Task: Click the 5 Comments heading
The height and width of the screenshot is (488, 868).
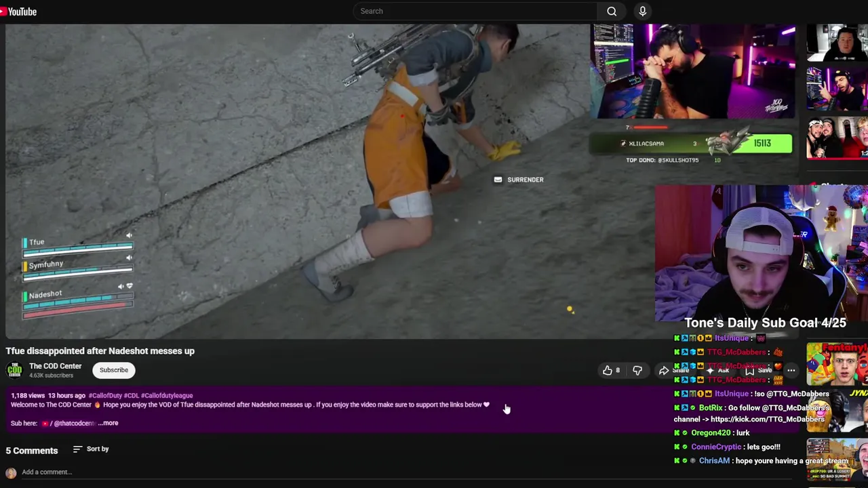Action: [x=32, y=451]
